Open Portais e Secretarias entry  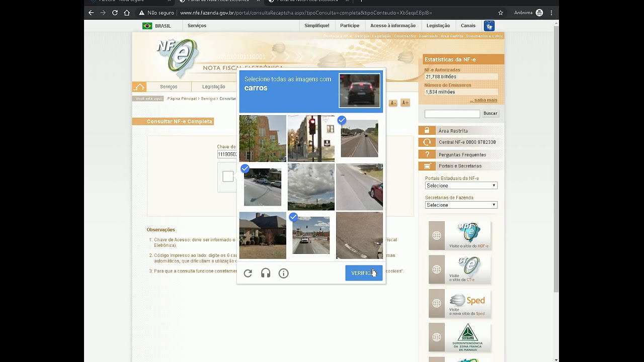(461, 166)
